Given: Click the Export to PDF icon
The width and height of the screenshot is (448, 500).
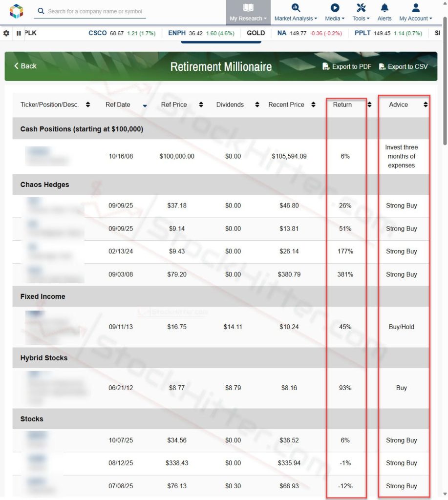Looking at the screenshot, I should [x=325, y=66].
